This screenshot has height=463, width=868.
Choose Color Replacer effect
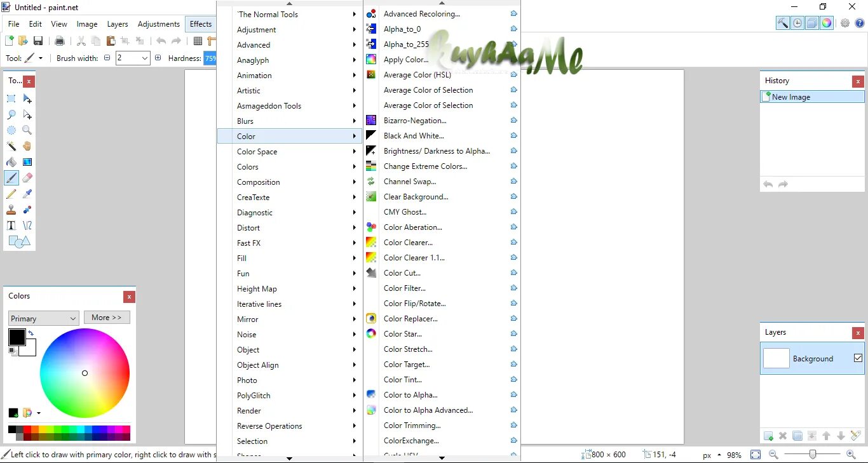(442, 319)
